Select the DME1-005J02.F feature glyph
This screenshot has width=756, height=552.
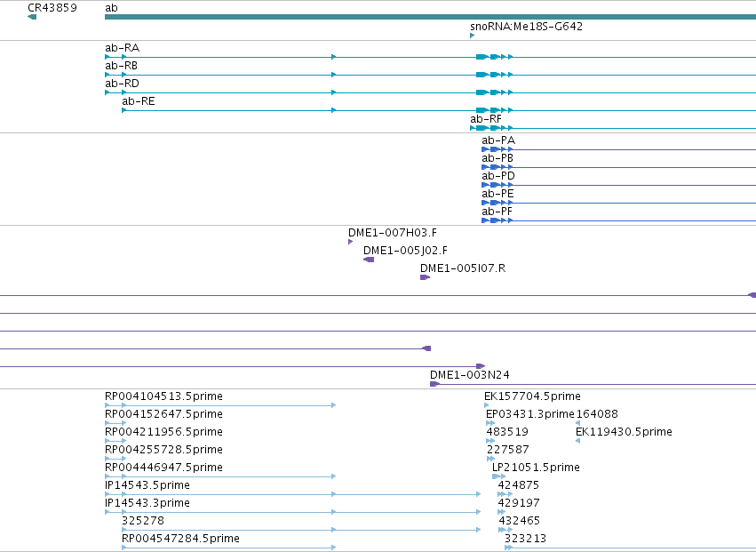[369, 260]
